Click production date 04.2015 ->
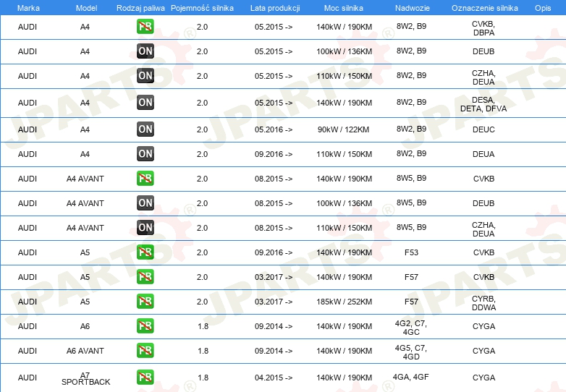The image size is (566, 392). click(x=274, y=378)
